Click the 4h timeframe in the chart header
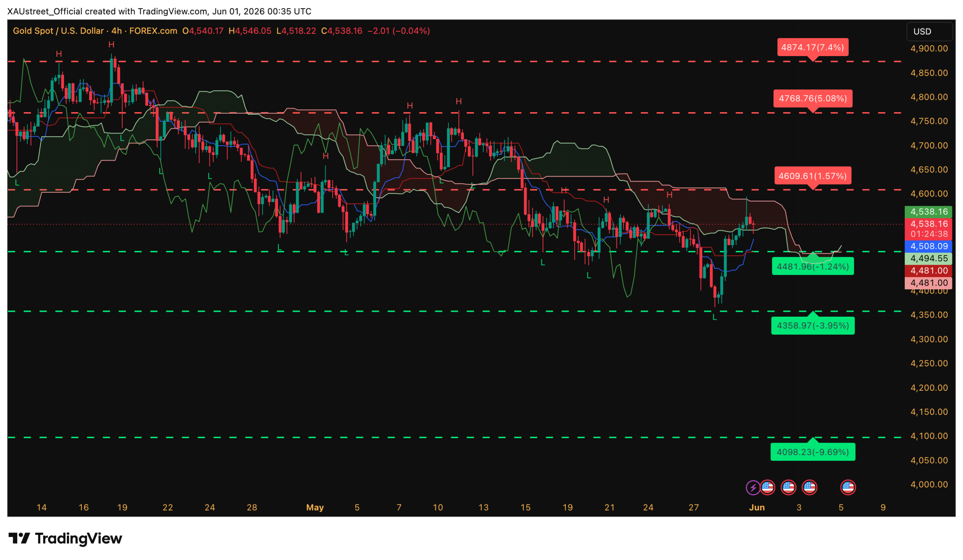The height and width of the screenshot is (560, 963). 117,31
